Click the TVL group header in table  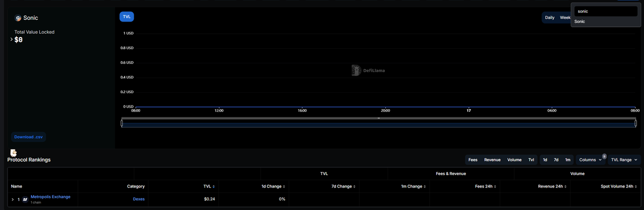tap(324, 174)
